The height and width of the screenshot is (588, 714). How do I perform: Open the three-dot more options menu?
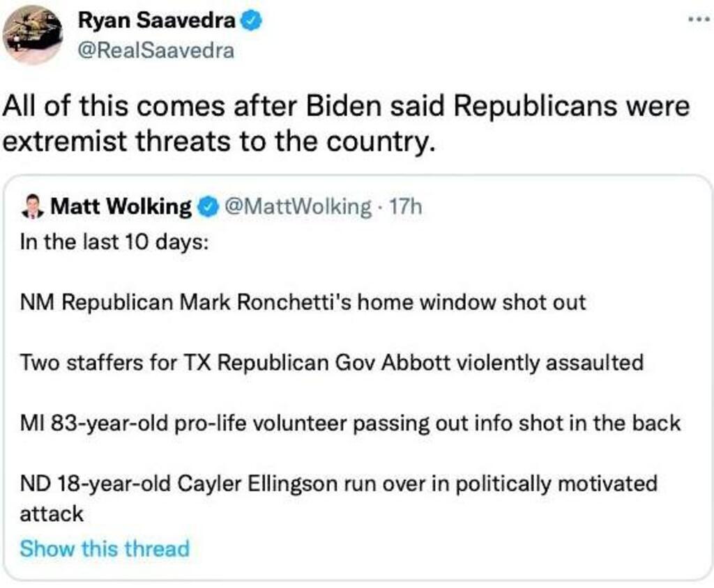click(x=698, y=21)
